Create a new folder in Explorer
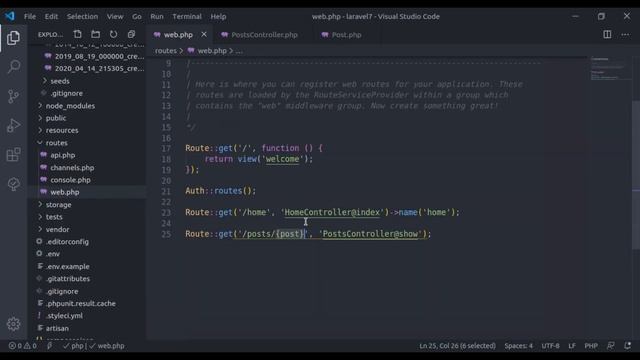640x360 pixels. point(96,34)
